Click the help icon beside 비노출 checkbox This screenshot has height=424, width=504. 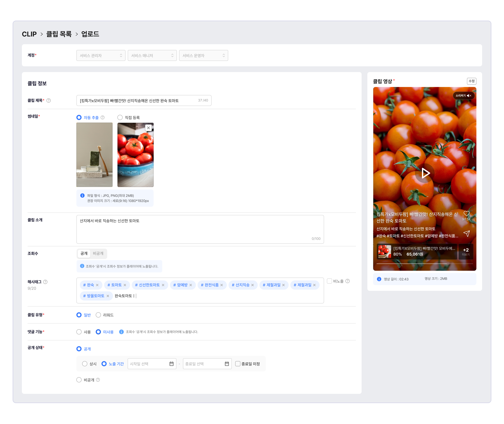click(x=347, y=281)
